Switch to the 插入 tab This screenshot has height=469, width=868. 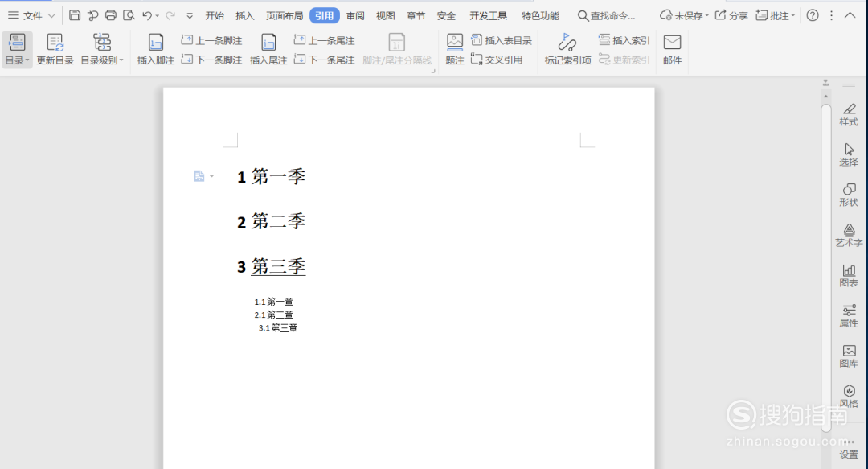[244, 16]
